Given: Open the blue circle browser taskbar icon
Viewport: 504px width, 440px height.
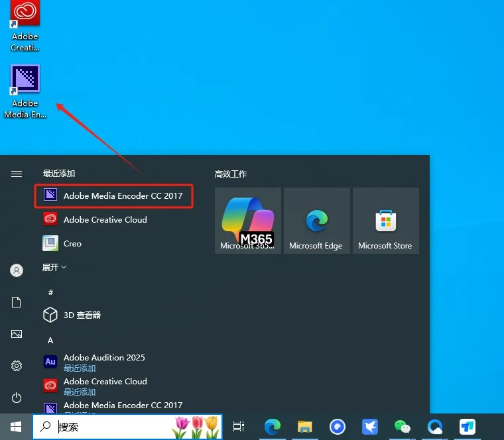Looking at the screenshot, I should tap(337, 427).
